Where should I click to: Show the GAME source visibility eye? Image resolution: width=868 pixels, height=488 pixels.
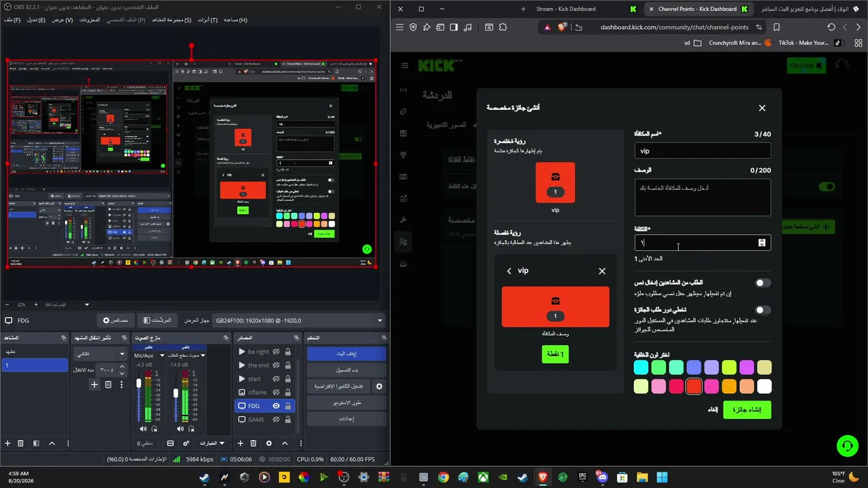276,420
